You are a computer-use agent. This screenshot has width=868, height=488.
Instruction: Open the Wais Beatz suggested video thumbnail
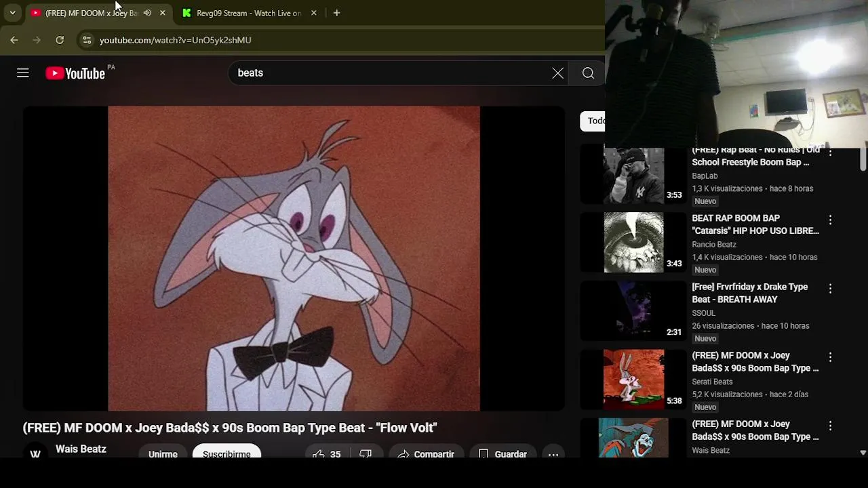click(634, 438)
